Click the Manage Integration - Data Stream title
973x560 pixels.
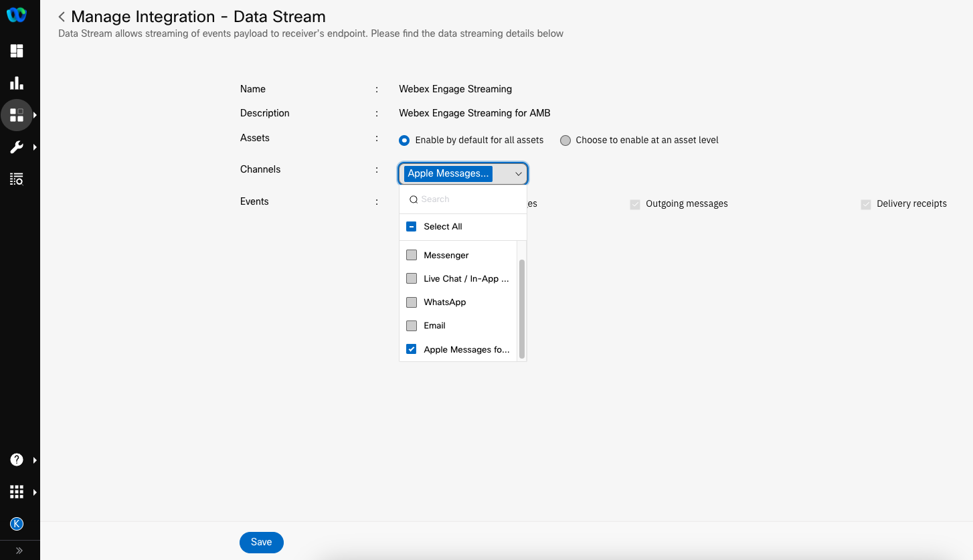[198, 17]
